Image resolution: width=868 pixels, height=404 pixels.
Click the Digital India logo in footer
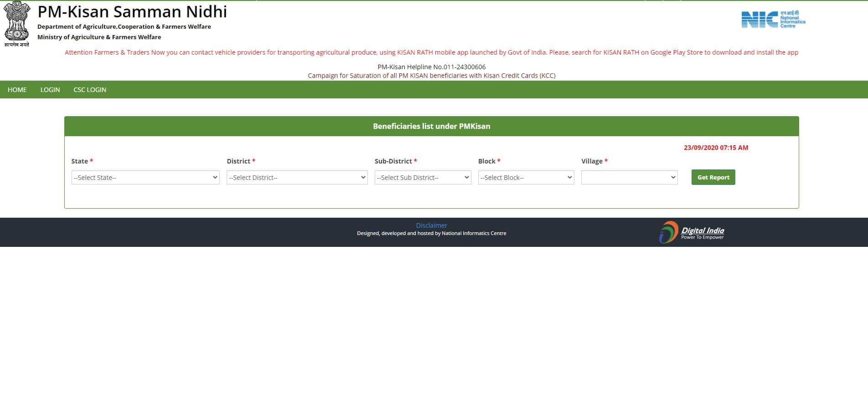point(692,232)
